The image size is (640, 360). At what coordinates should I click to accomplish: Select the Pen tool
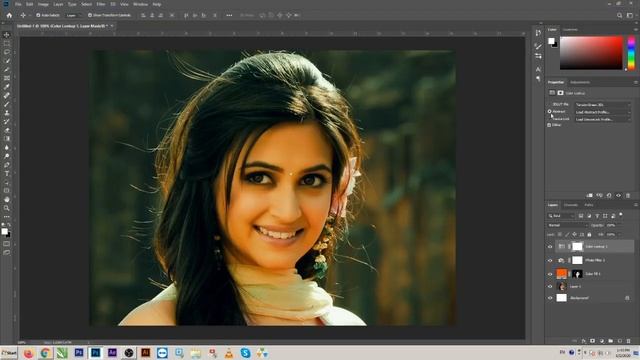[x=7, y=165]
